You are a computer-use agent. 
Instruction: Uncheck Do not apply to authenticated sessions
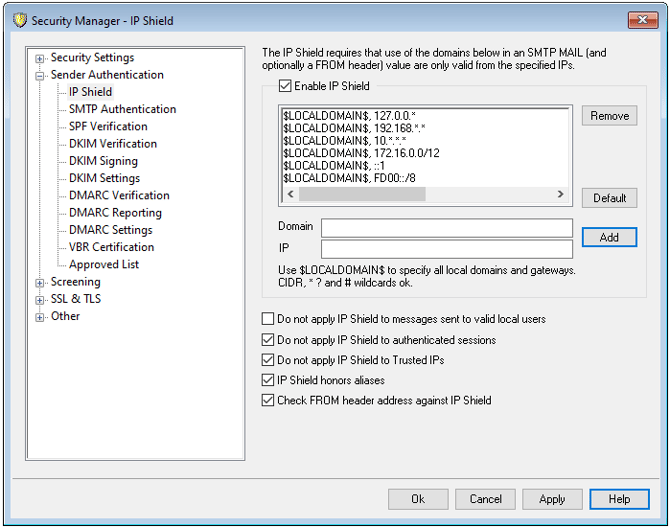coord(268,340)
